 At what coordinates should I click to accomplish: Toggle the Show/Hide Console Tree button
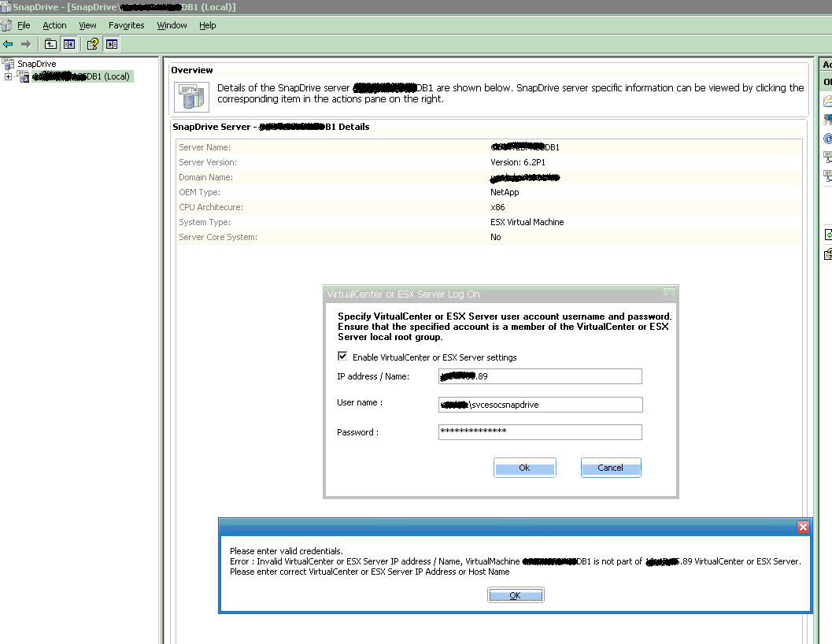[69, 44]
